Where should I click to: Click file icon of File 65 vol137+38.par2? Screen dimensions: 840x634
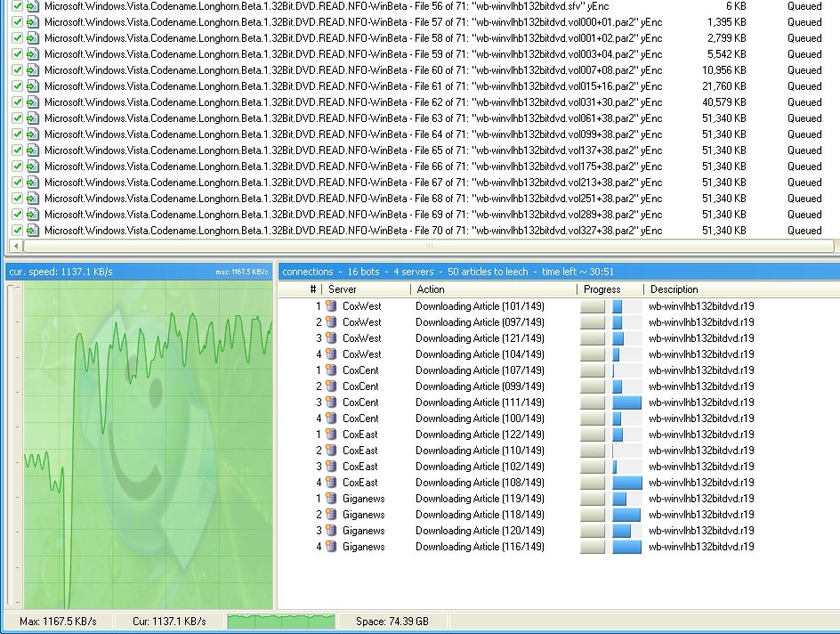(33, 150)
